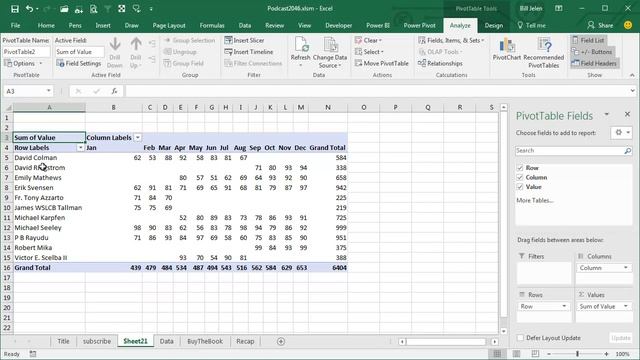Open the Column Labels filter dropdown
Viewport: 640px width, 360px height.
tap(138, 138)
